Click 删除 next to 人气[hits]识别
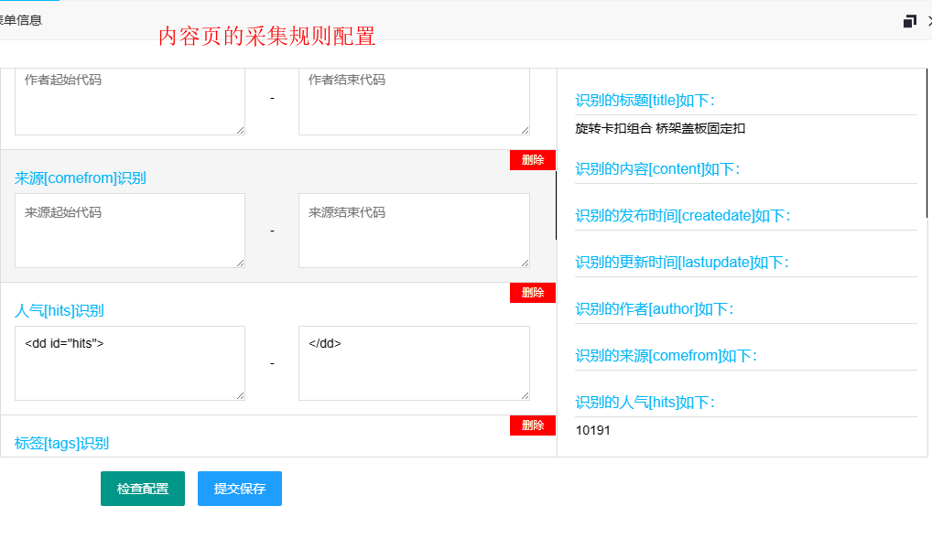932x560 pixels. coord(532,293)
